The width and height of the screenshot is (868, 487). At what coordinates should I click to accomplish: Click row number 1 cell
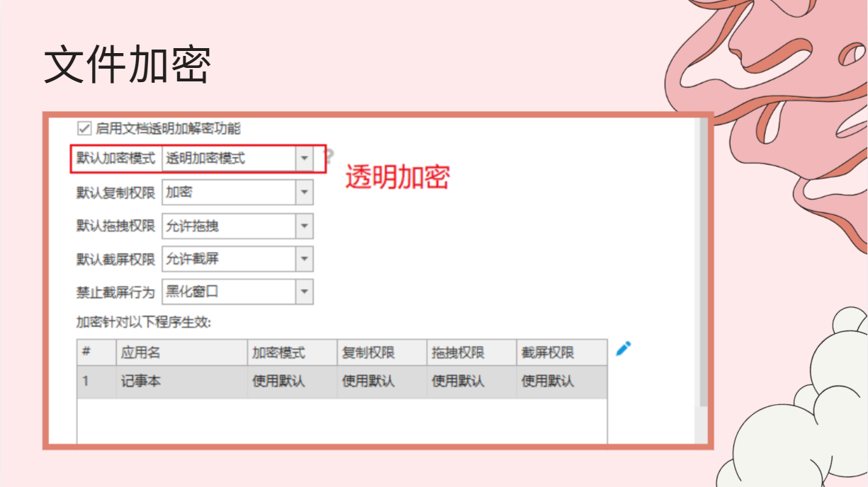pos(96,382)
